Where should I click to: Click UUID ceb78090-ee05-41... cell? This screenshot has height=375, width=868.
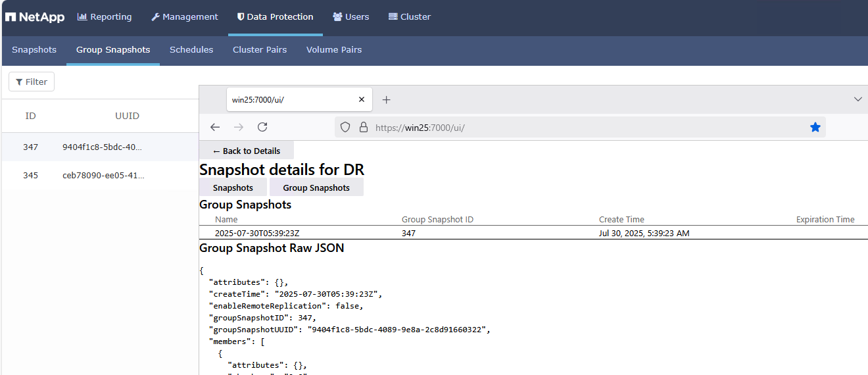[x=103, y=175]
